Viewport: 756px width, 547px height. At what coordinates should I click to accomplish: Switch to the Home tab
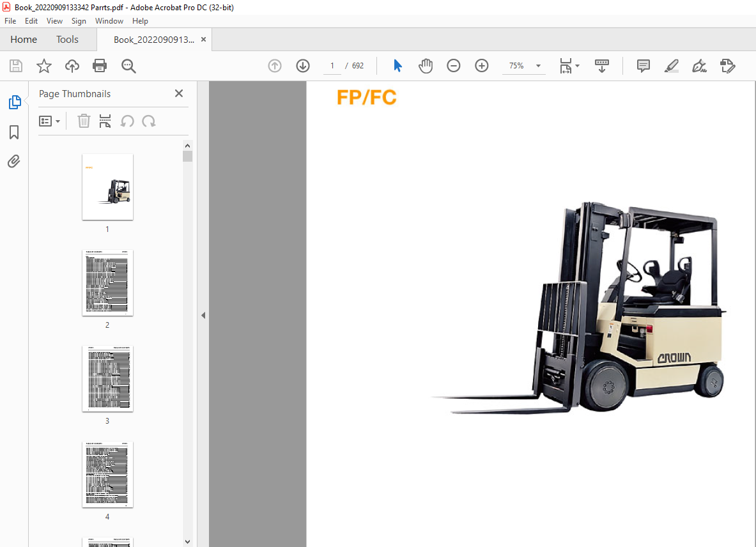click(24, 40)
